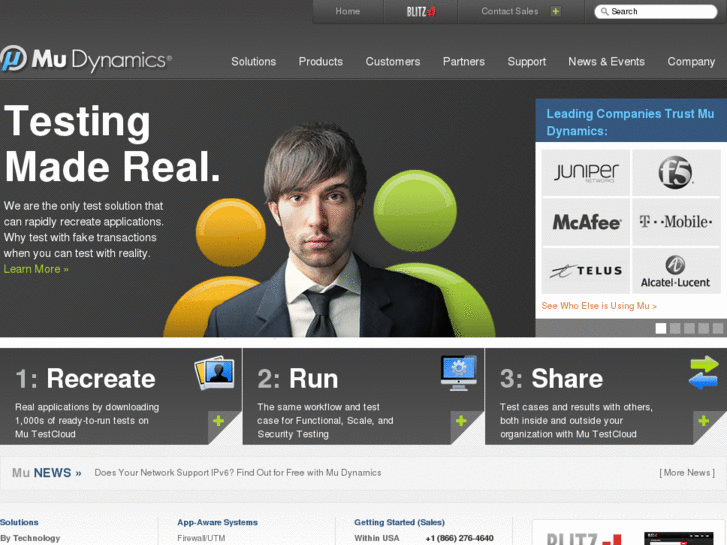
Task: Expand the Contact Sales plus icon
Action: pyautogui.click(x=555, y=11)
